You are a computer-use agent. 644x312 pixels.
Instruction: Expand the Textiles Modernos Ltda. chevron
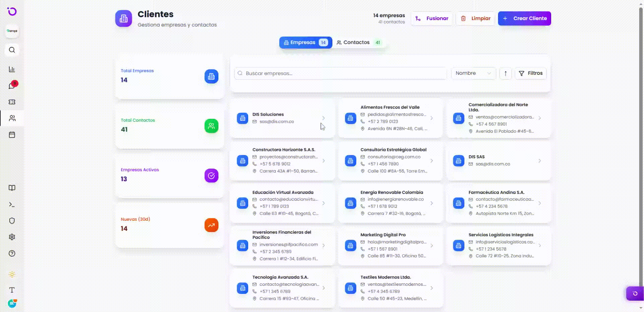[432, 288]
